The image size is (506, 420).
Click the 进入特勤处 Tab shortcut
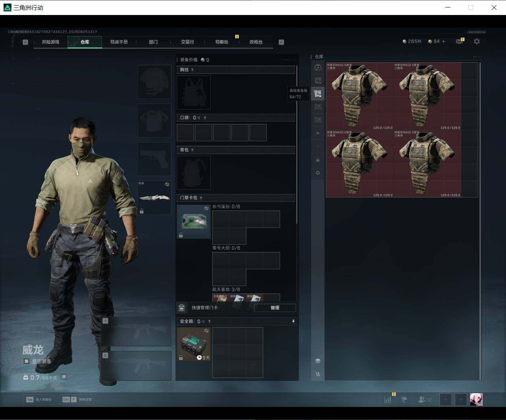click(39, 399)
